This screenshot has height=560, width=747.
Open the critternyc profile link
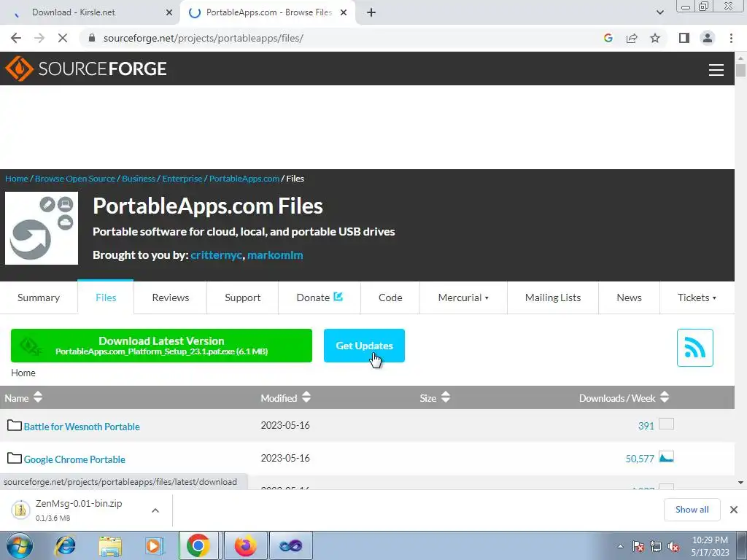216,255
